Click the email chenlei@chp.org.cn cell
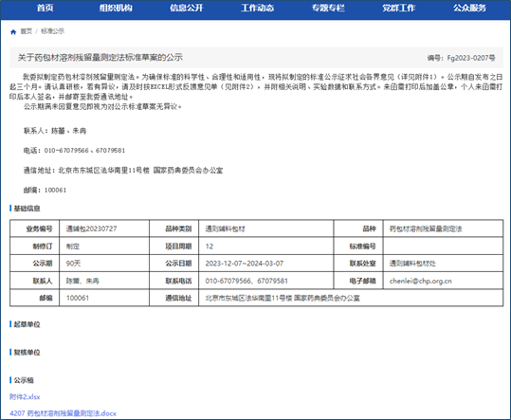The image size is (511, 420). click(420, 281)
